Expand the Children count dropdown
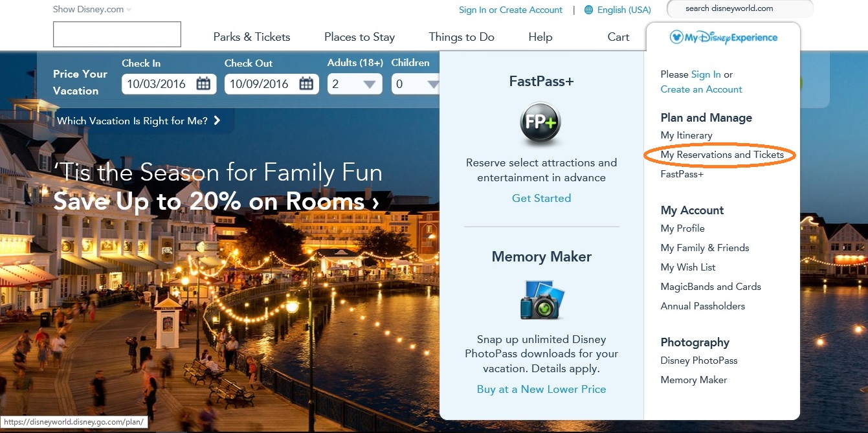 pyautogui.click(x=417, y=84)
